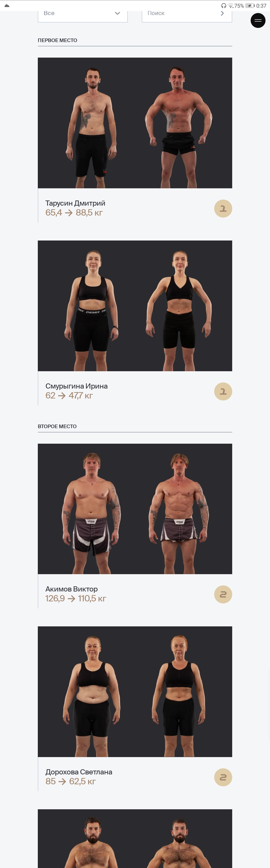270x868 pixels.
Task: Click the search arrow icon in Поиск
Action: pos(222,13)
